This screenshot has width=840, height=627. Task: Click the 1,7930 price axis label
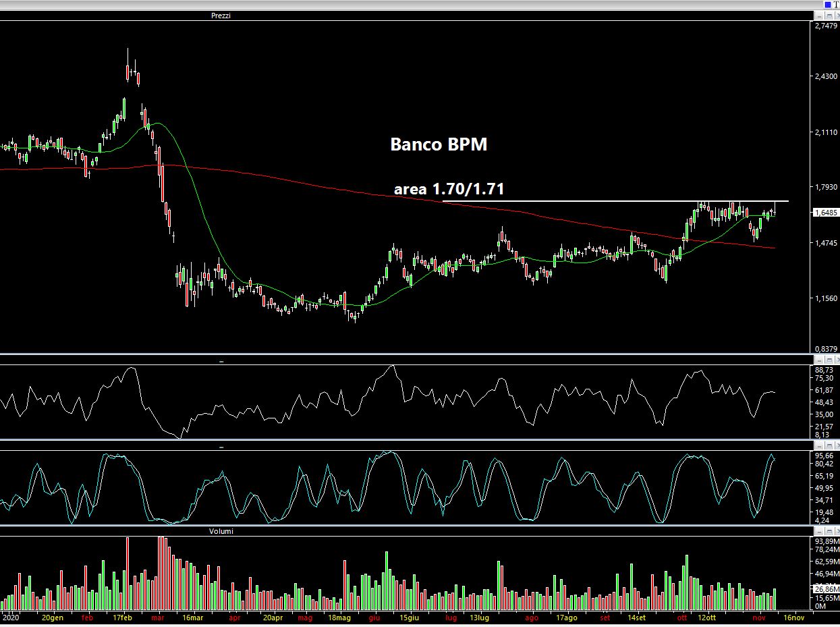click(x=826, y=187)
